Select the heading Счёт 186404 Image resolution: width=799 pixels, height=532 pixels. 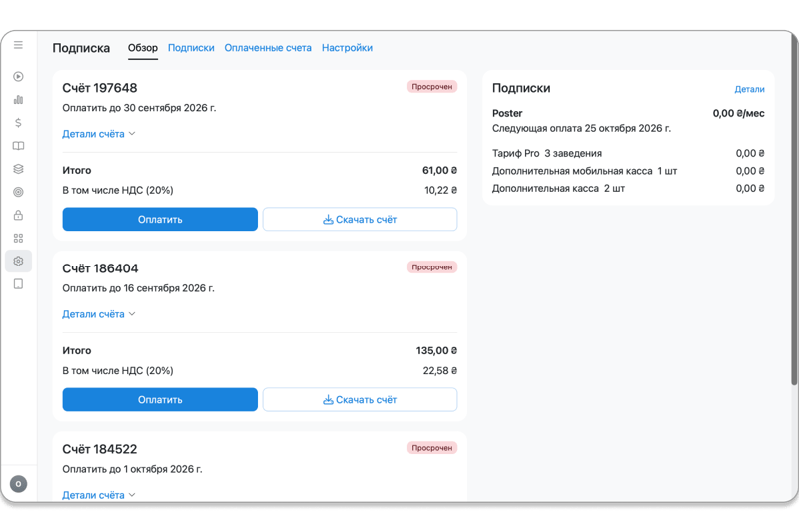(x=101, y=268)
